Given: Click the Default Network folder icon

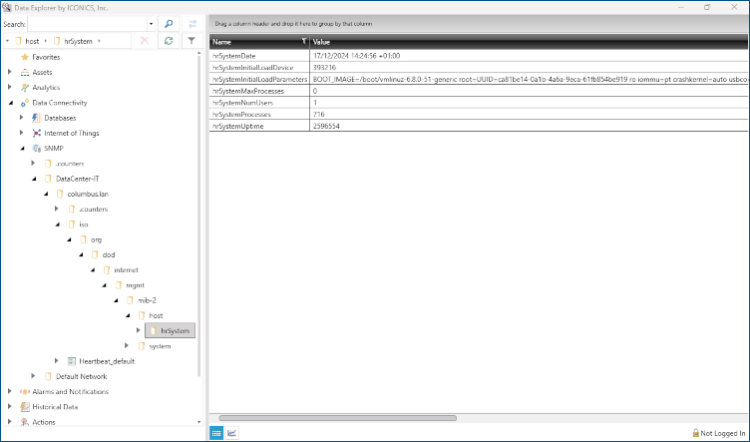Looking at the screenshot, I should point(48,376).
